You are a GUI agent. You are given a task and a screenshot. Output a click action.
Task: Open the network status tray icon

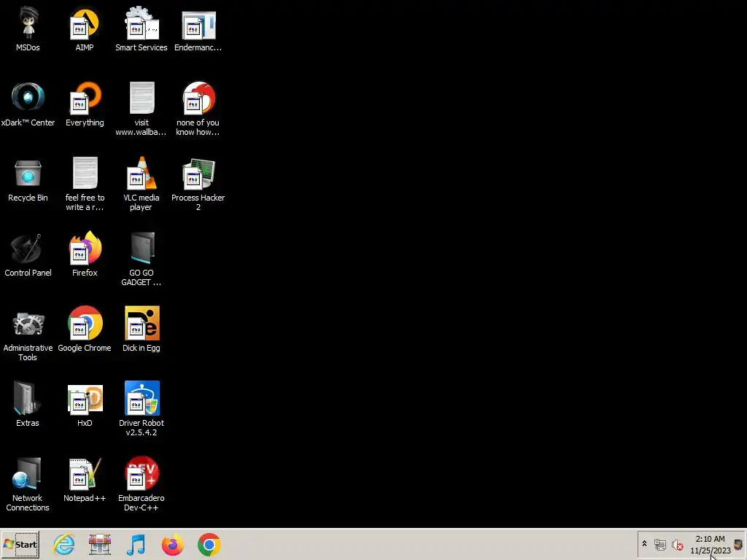(x=659, y=544)
